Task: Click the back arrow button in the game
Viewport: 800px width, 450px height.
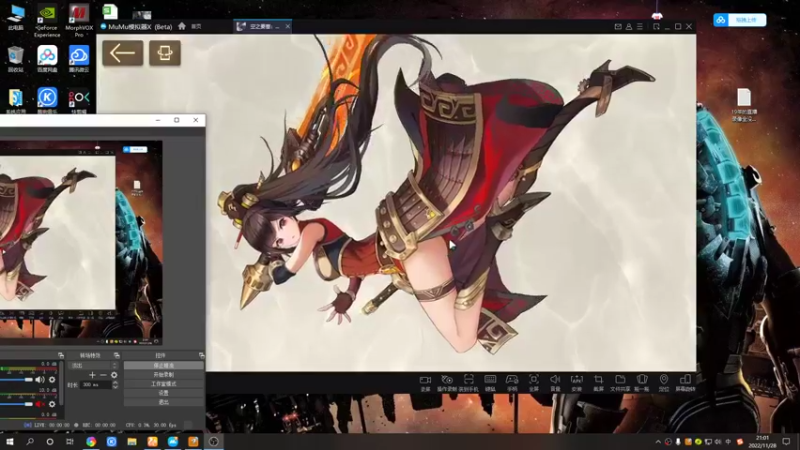Action: pyautogui.click(x=123, y=53)
